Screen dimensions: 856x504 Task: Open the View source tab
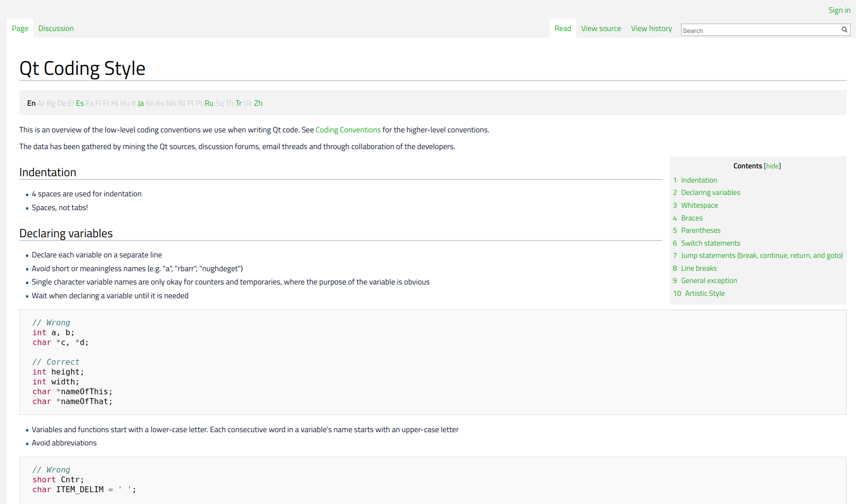coord(601,29)
